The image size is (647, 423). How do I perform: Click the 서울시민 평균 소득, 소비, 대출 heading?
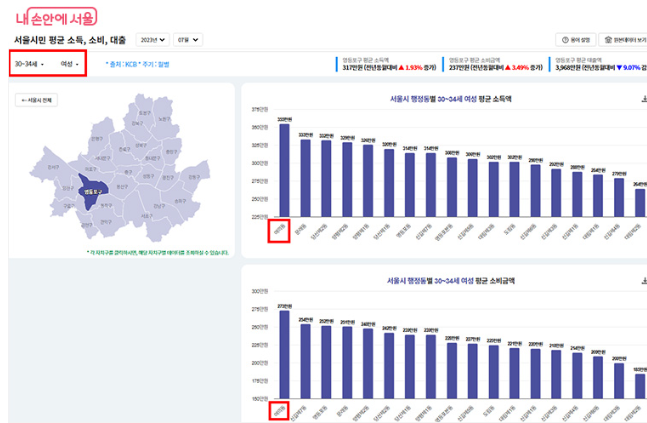click(x=70, y=40)
